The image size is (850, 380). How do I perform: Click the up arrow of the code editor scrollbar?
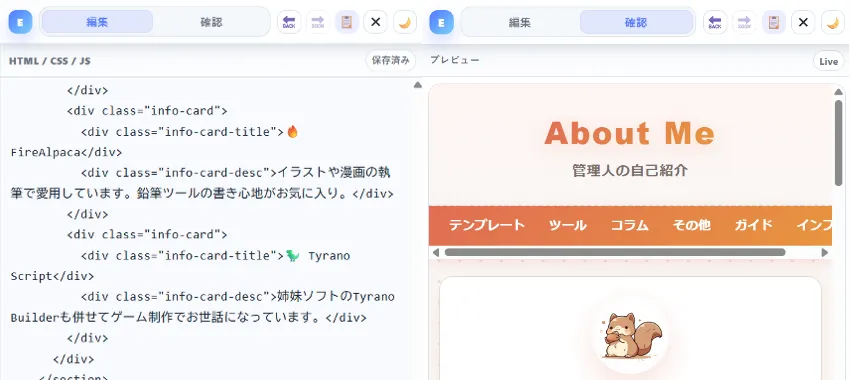coord(417,85)
